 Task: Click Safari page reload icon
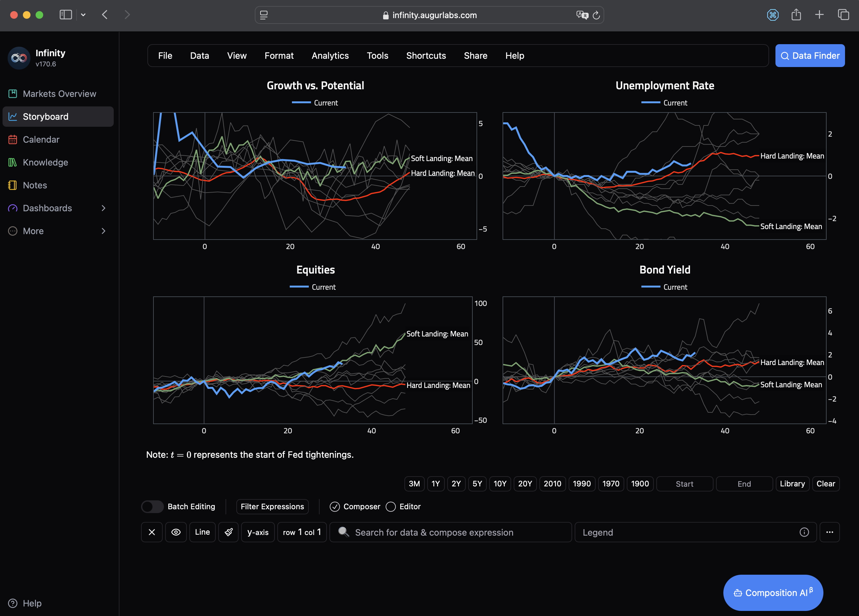(596, 15)
